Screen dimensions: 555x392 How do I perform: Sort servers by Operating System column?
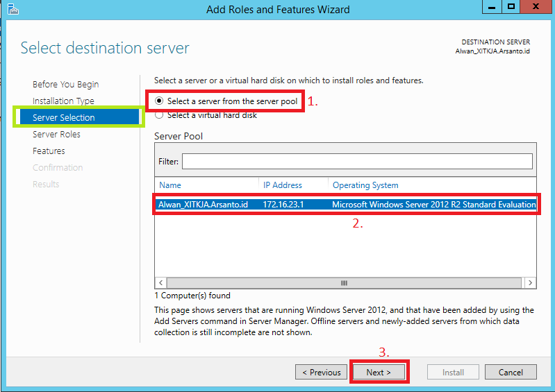365,185
